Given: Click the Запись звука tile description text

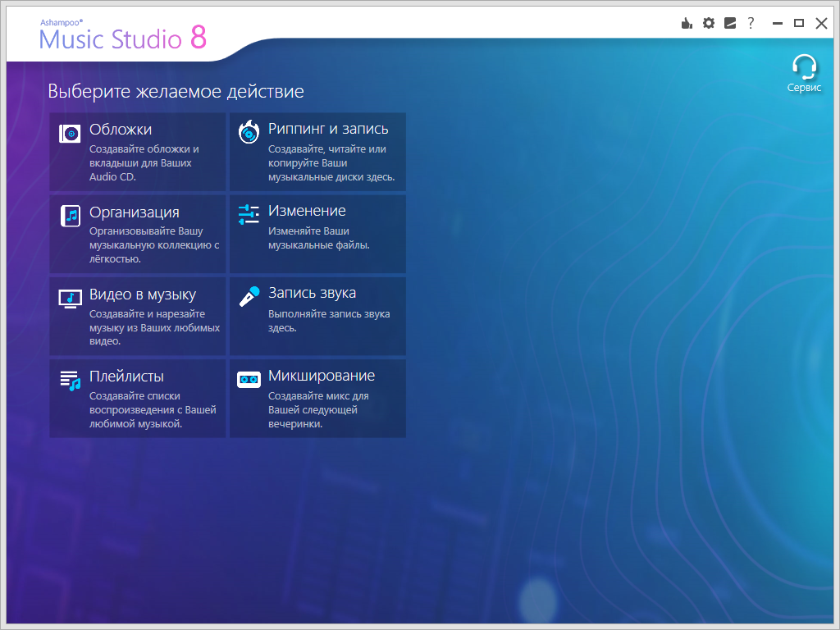Looking at the screenshot, I should 328,321.
